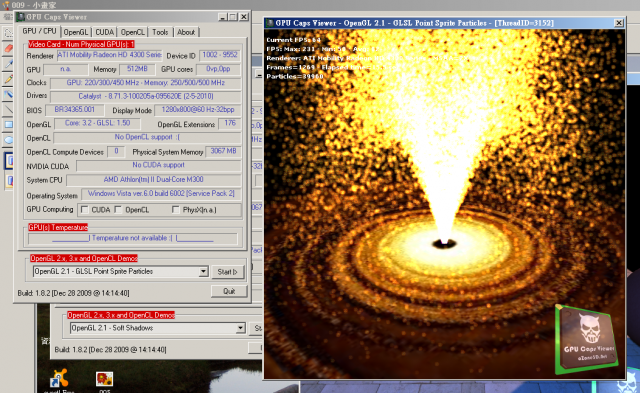Select the color picker eyedropper tool

[x=8, y=64]
